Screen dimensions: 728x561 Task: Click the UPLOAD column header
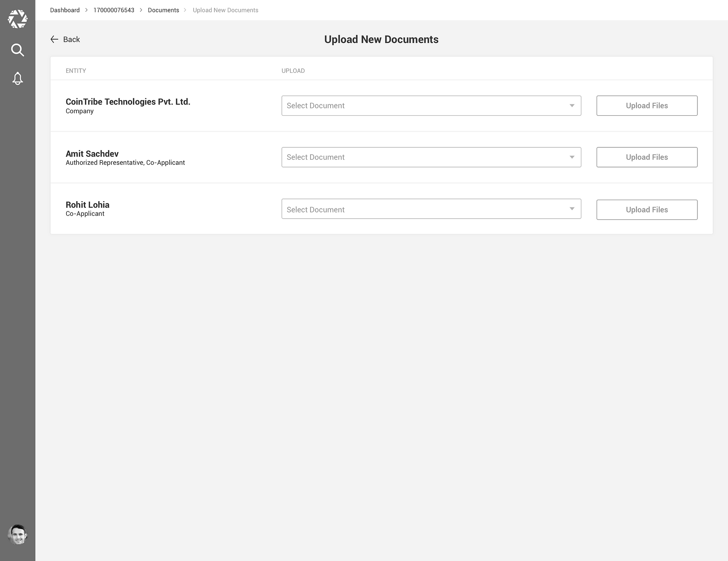tap(293, 71)
